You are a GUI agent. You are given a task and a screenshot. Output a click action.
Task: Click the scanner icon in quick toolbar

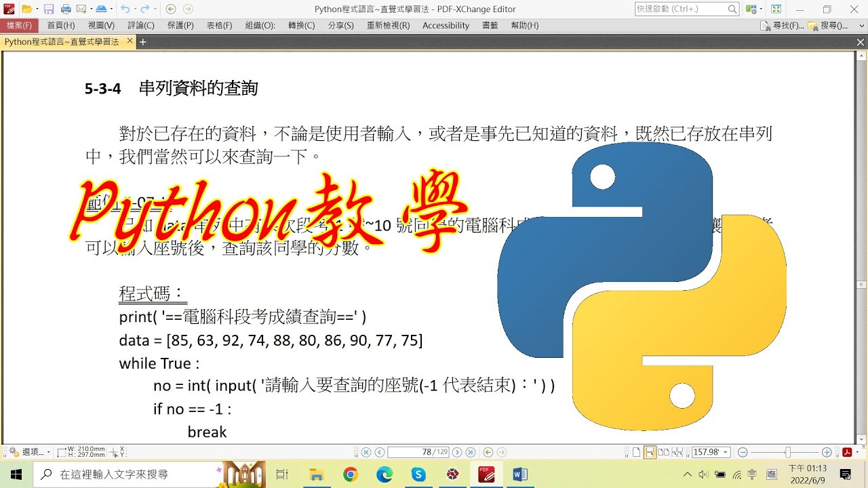[x=100, y=9]
